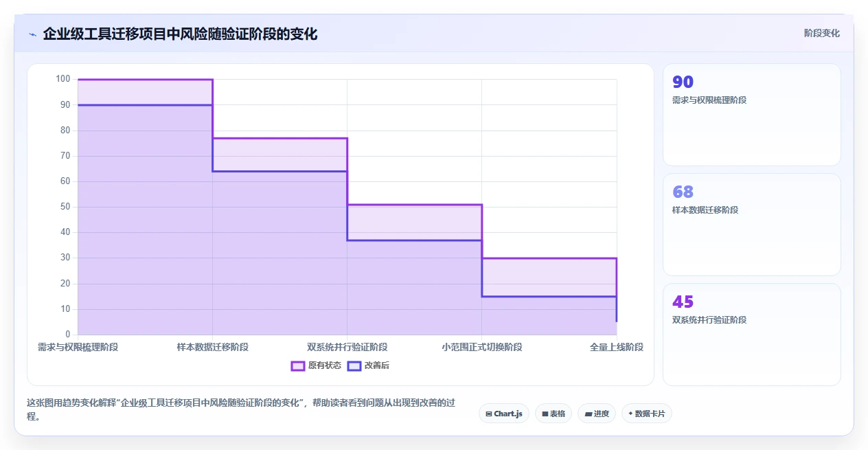Toggle the 改善后 dataset via its legend label
Viewport: 868px width, 450px height.
376,365
